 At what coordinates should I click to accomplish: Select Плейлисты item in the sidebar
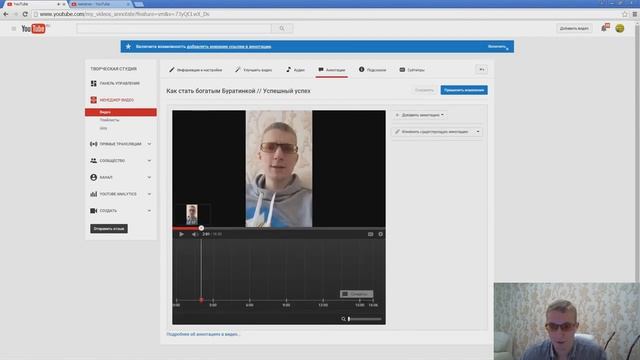coord(109,120)
